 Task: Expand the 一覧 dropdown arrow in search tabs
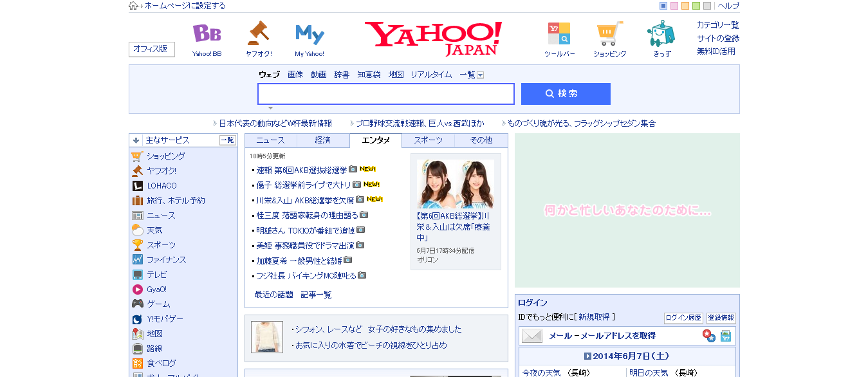pos(480,75)
